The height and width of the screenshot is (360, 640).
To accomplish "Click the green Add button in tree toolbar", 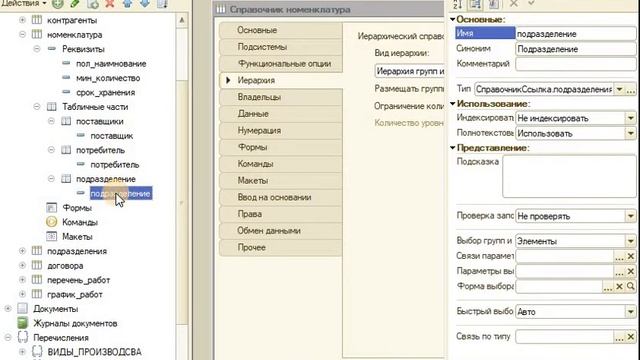I will (x=58, y=4).
